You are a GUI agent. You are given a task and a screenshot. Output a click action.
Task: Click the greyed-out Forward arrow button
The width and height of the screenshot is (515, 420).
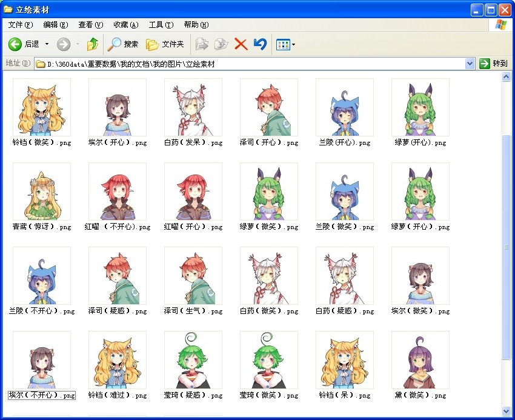pos(64,44)
